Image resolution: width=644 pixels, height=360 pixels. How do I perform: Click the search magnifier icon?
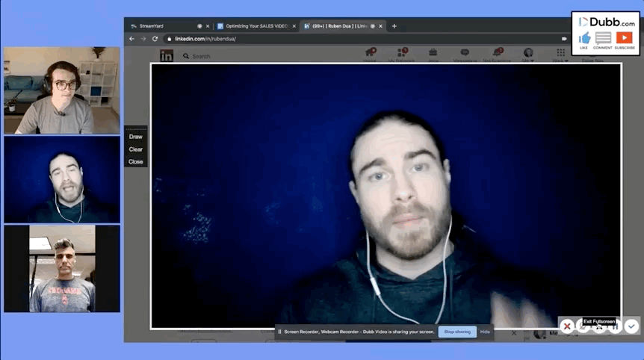pos(186,56)
